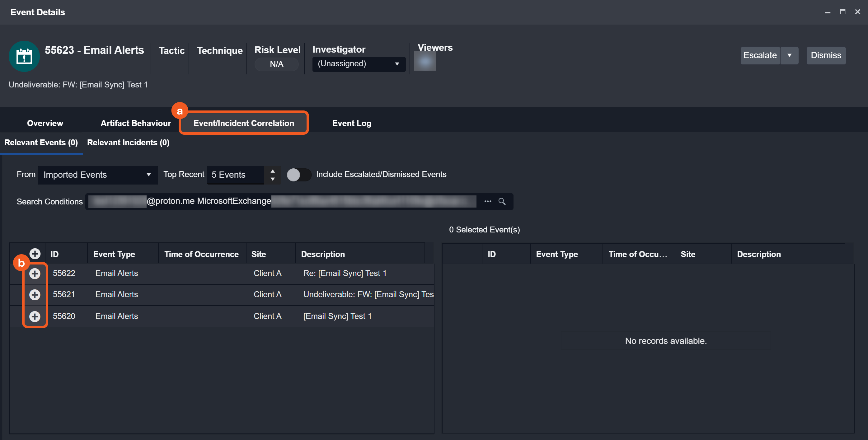The width and height of the screenshot is (868, 440).
Task: Add event 55622 with its plus icon
Action: (35, 273)
